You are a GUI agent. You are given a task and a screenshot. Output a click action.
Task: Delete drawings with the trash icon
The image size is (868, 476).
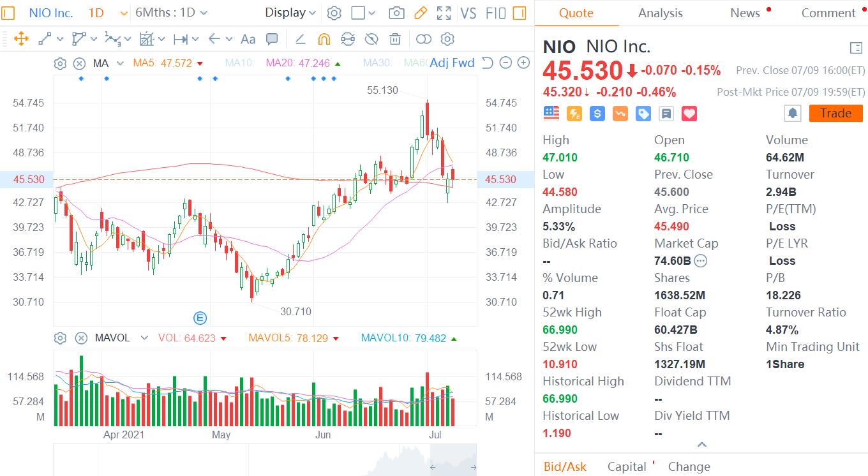[396, 40]
